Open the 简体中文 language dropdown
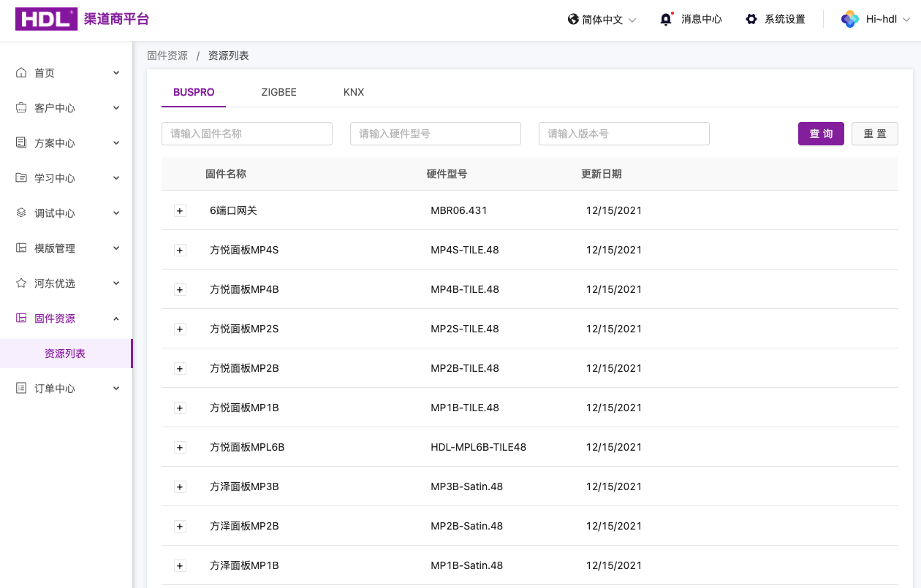Image resolution: width=921 pixels, height=588 pixels. 602,20
